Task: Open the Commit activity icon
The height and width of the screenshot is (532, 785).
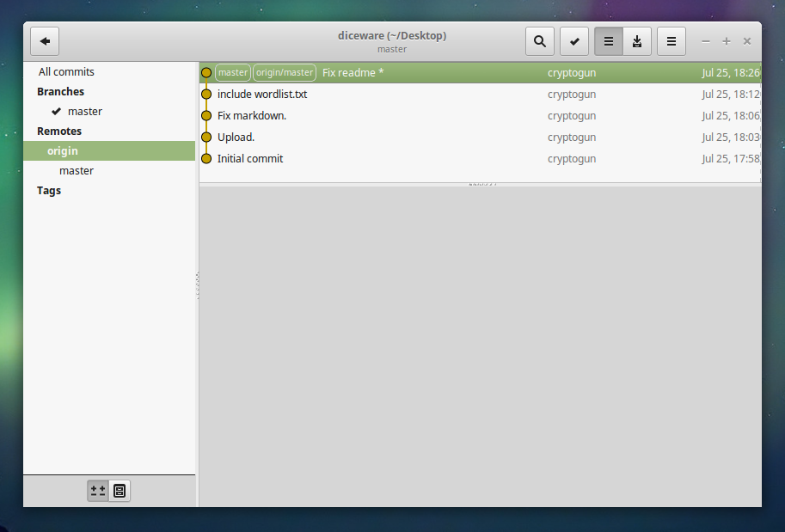Action: (637, 40)
